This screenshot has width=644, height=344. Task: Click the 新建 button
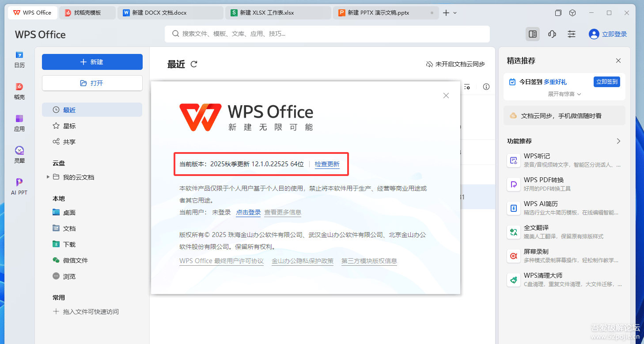coord(92,62)
